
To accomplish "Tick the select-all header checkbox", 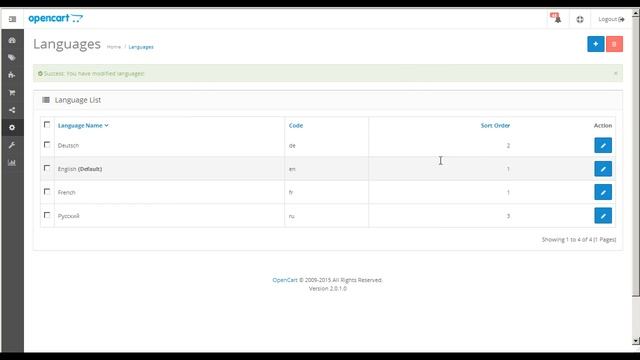I will pos(47,124).
